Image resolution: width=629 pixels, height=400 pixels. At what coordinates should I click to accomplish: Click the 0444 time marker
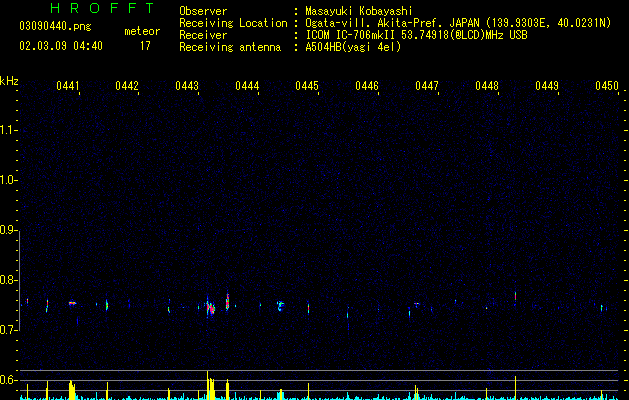click(247, 86)
